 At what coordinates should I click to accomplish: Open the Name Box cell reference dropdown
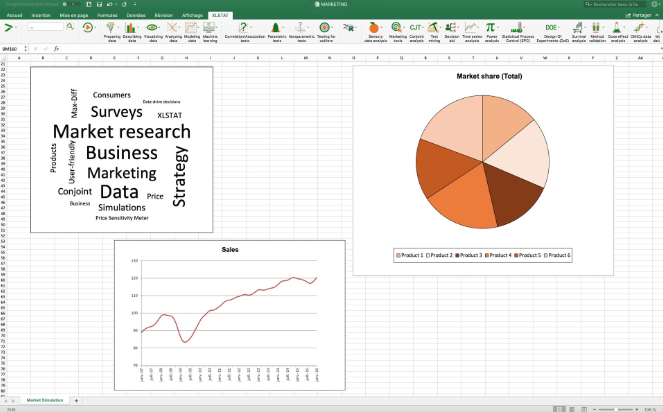[x=26, y=49]
